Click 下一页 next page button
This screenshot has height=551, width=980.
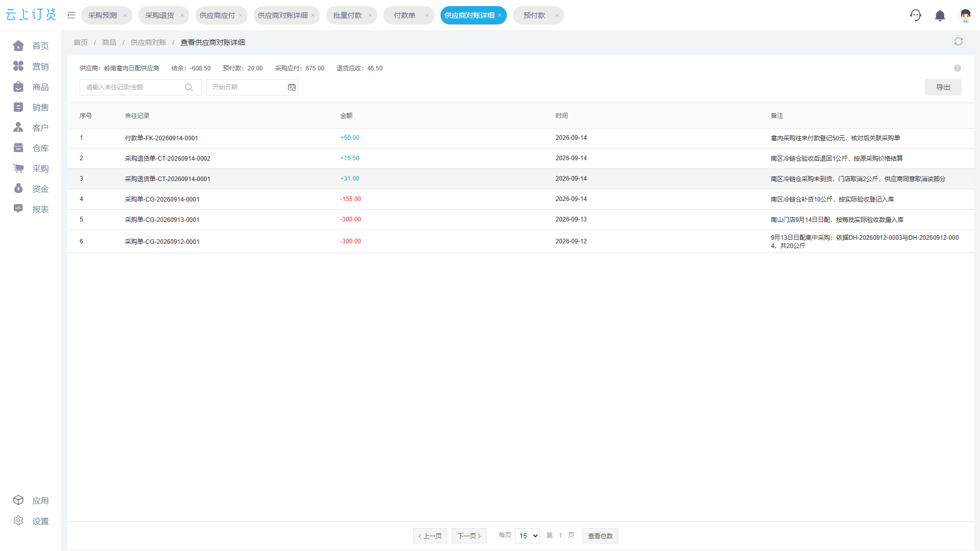point(469,536)
